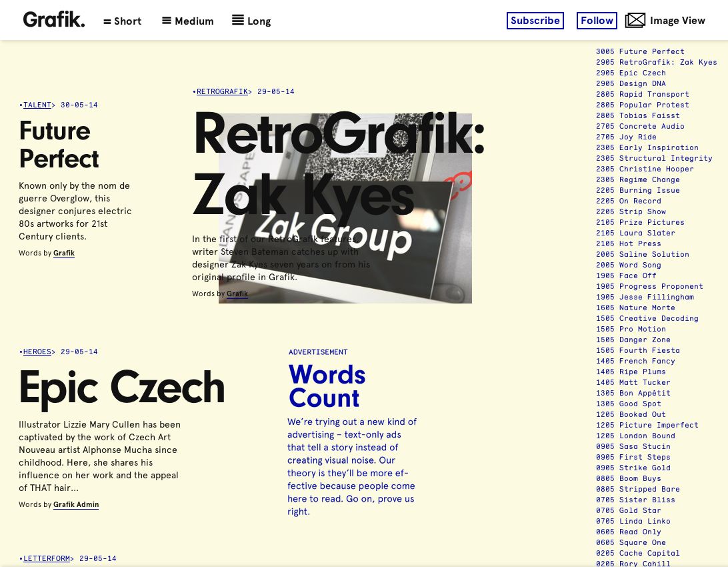This screenshot has height=567, width=728.
Task: Open 1405 Ripe Plums in sidebar
Action: [631, 372]
